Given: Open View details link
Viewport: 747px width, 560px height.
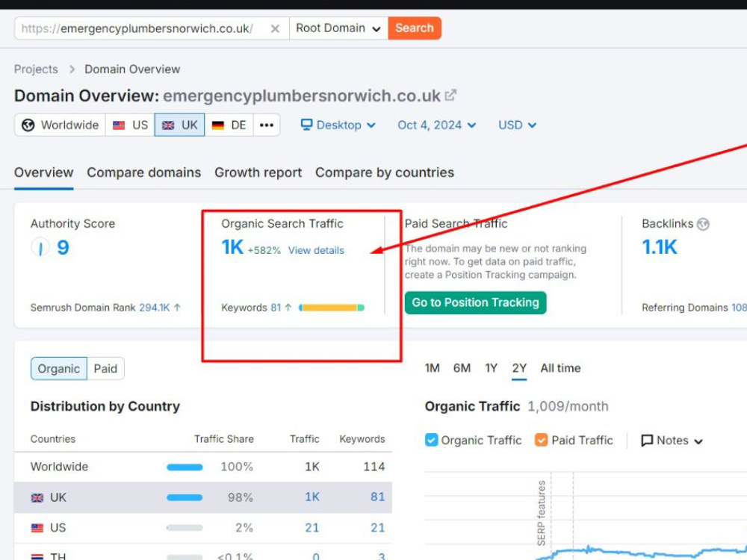Looking at the screenshot, I should point(316,250).
